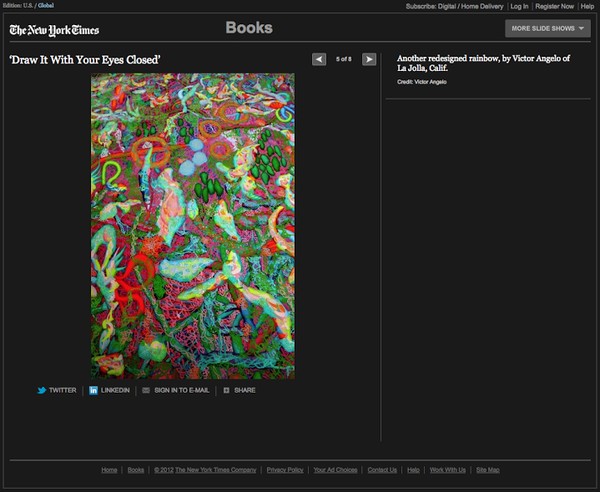Open the Home Delivery subscription link
The image size is (600, 492).
[x=482, y=6]
